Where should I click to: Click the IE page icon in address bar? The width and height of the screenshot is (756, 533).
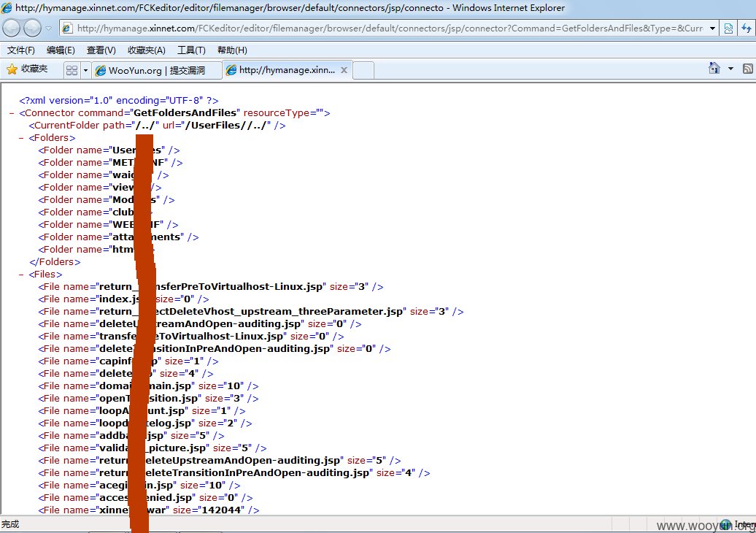pos(67,28)
